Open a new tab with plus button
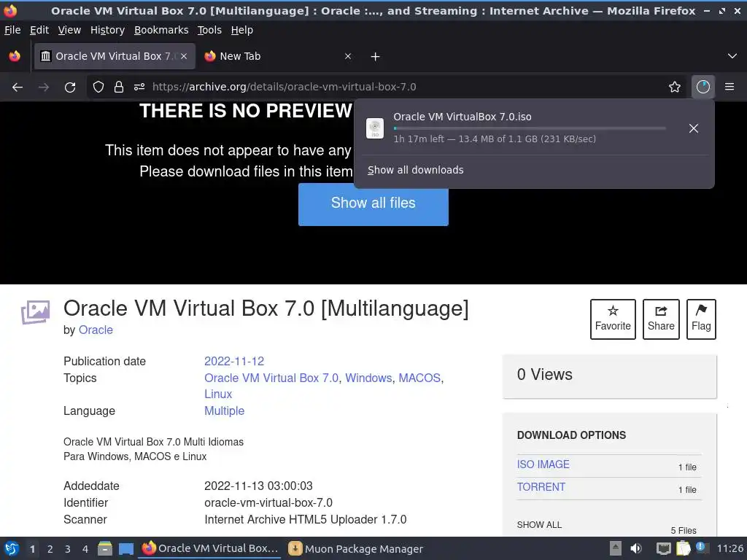The width and height of the screenshot is (747, 560). tap(376, 57)
